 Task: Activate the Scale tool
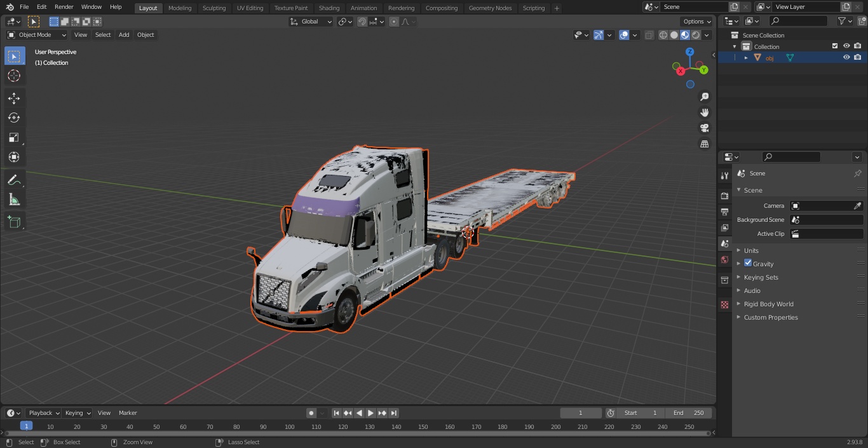point(14,137)
